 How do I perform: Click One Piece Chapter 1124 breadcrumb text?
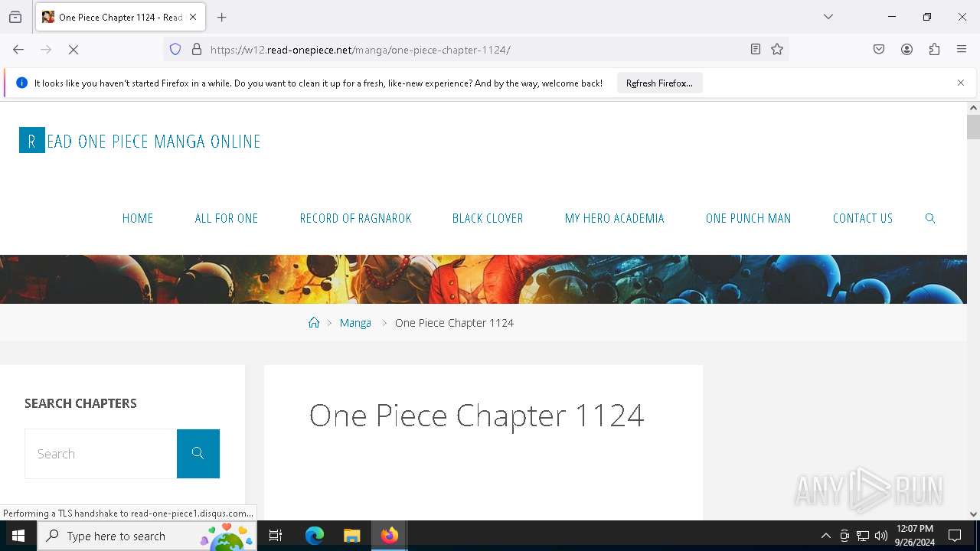pos(454,323)
